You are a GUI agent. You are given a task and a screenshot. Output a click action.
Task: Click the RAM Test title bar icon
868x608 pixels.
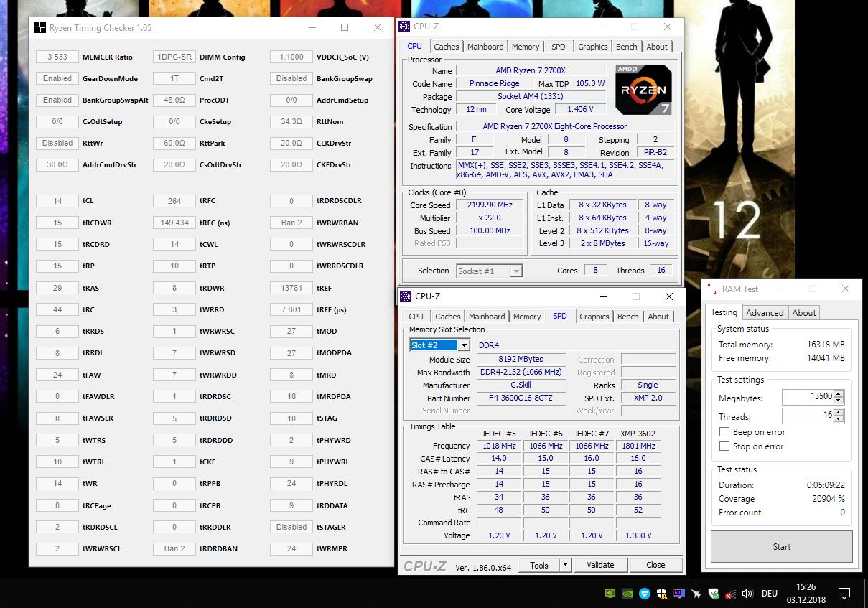coord(712,289)
